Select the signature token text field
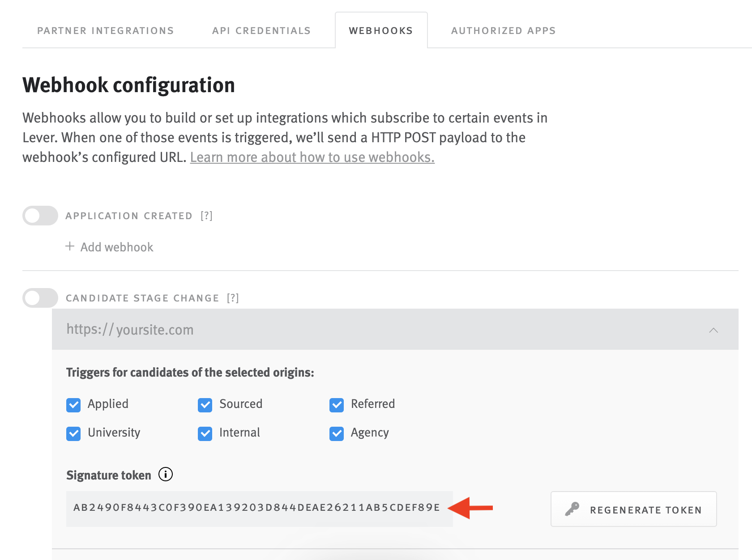 coord(260,508)
